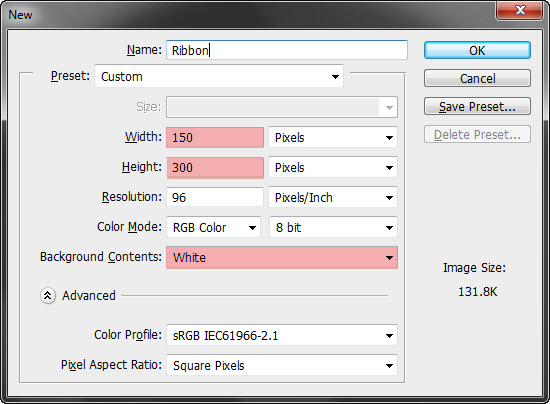The height and width of the screenshot is (404, 550).
Task: Open the Width units Pixels dropdown
Action: point(333,137)
